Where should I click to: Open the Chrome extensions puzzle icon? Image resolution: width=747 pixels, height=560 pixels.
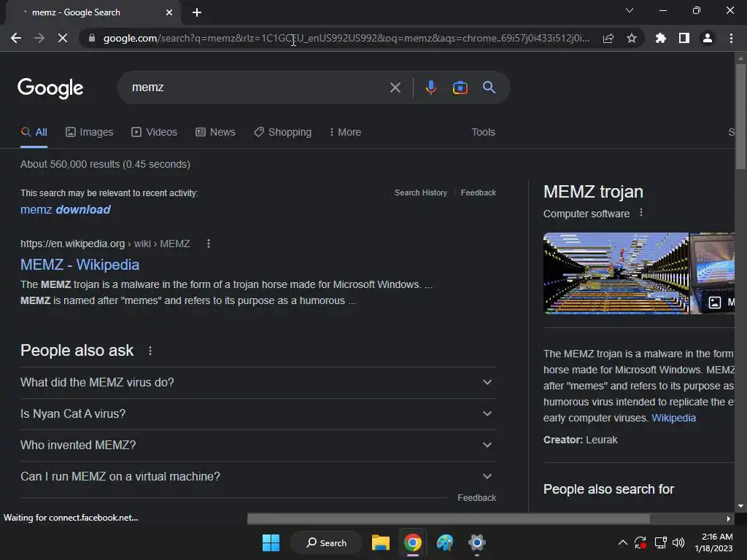pyautogui.click(x=660, y=38)
